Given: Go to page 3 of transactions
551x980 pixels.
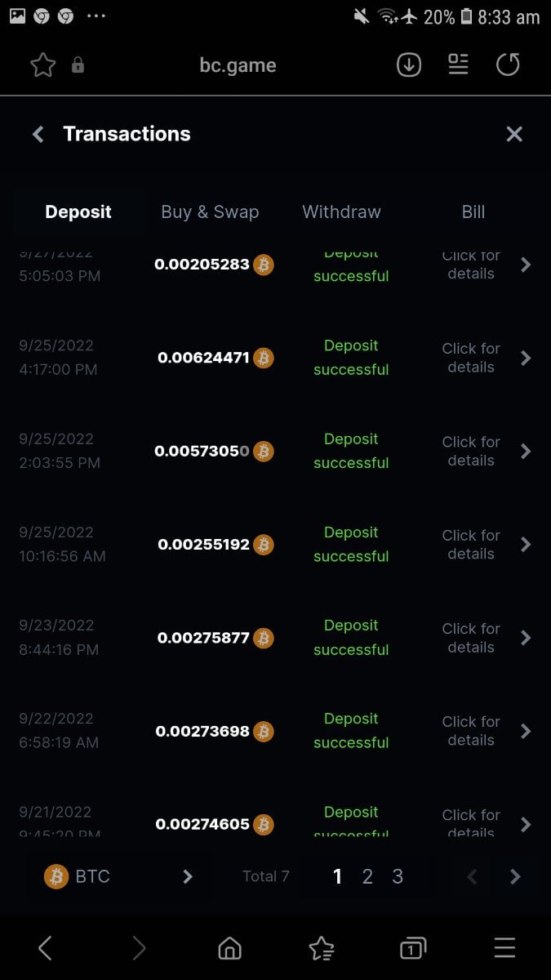Looking at the screenshot, I should pos(398,876).
